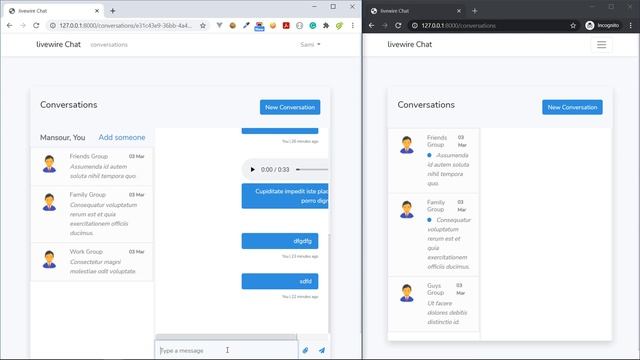Click New Conversation button in incognito window
Image resolution: width=640 pixels, height=360 pixels.
point(572,107)
